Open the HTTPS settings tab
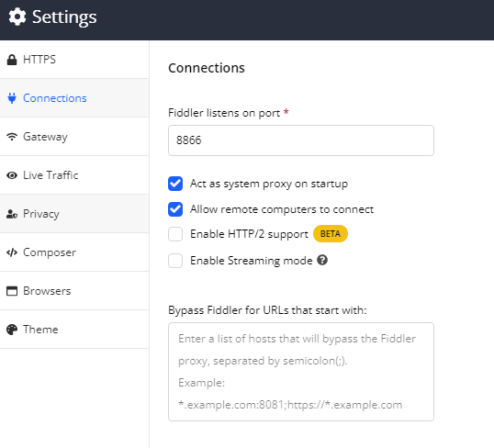 pyautogui.click(x=74, y=60)
